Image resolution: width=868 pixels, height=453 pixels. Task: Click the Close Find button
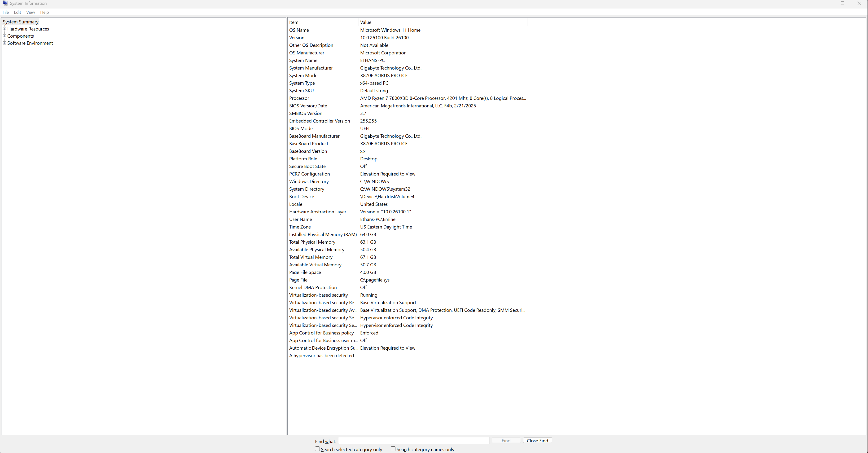(537, 440)
